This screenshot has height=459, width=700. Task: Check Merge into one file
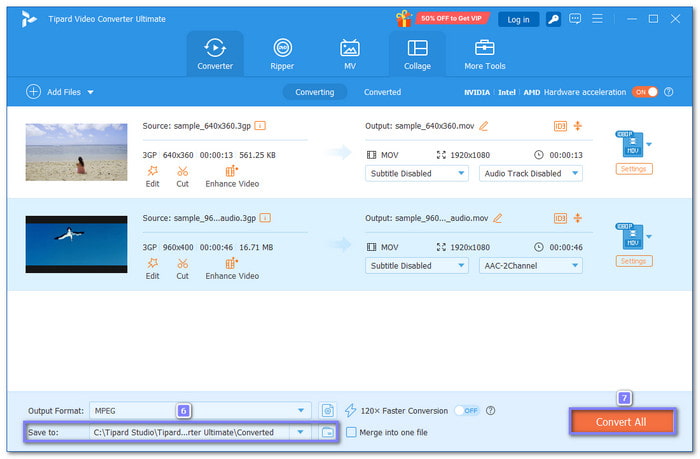pos(351,432)
